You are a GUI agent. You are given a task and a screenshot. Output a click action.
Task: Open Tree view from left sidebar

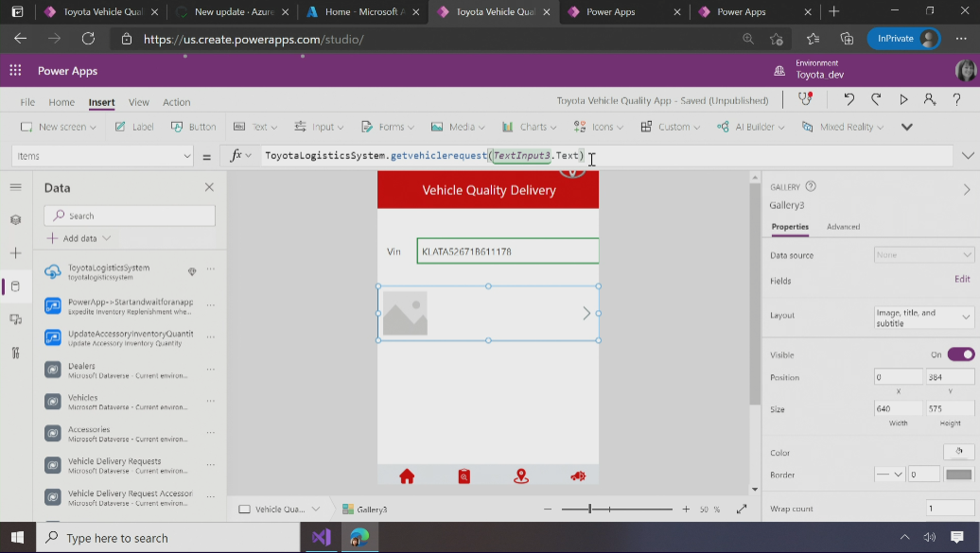click(15, 219)
